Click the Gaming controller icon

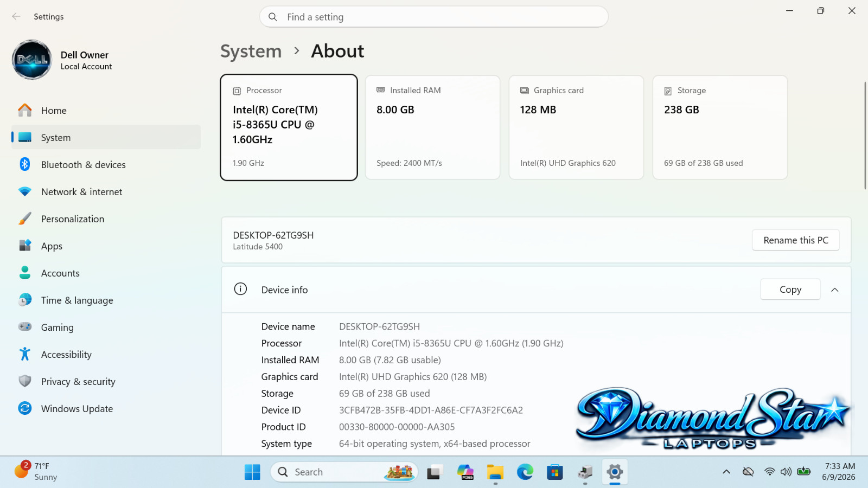[x=25, y=327]
